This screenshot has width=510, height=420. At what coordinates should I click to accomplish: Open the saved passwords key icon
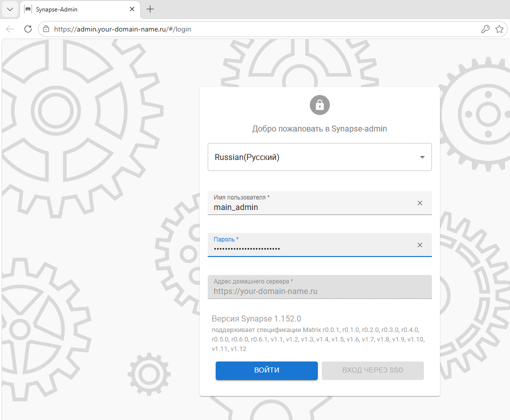[485, 29]
